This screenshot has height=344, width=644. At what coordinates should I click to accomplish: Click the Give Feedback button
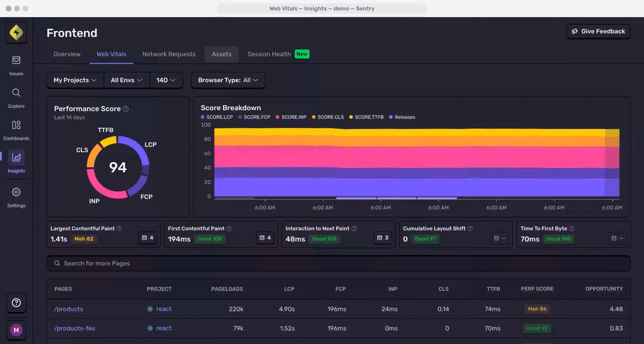point(598,31)
